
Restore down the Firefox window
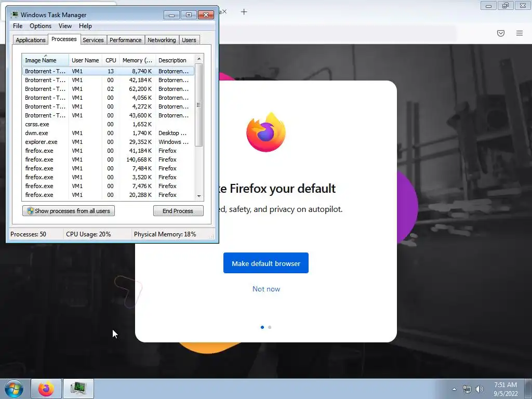click(x=506, y=6)
